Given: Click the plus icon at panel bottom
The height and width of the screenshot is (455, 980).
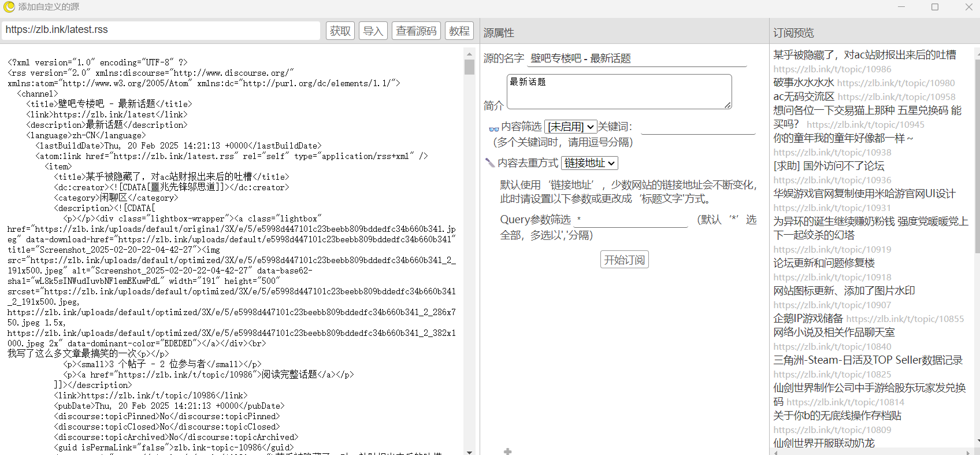Looking at the screenshot, I should click(507, 451).
